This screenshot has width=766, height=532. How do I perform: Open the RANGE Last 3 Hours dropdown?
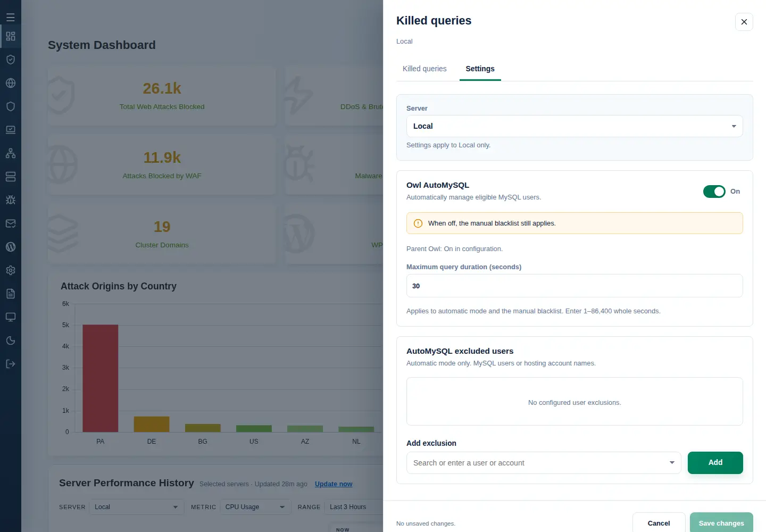[x=354, y=507]
